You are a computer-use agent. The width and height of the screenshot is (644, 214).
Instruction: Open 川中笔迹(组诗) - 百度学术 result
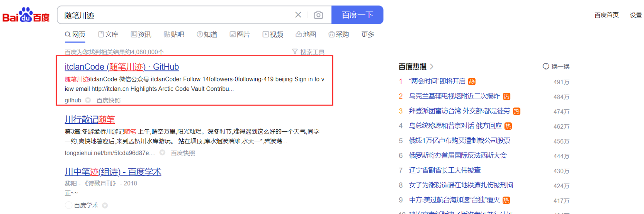(x=113, y=172)
